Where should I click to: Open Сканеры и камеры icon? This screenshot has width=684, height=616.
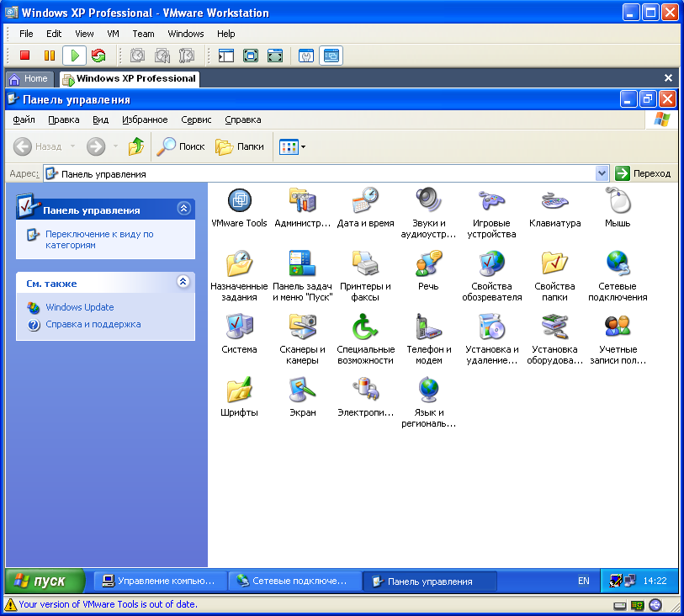302,339
